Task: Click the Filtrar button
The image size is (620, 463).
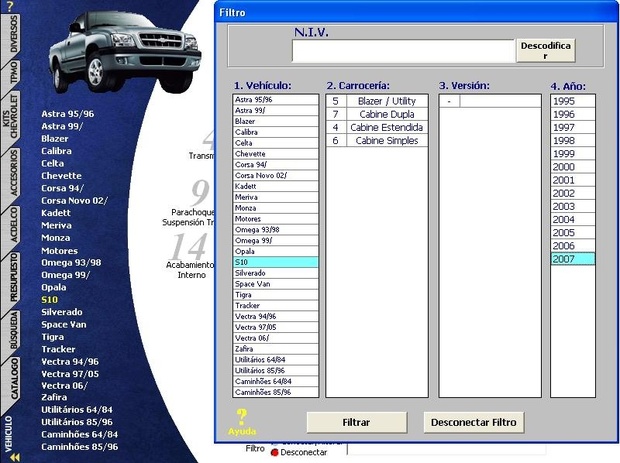Action: [x=357, y=422]
